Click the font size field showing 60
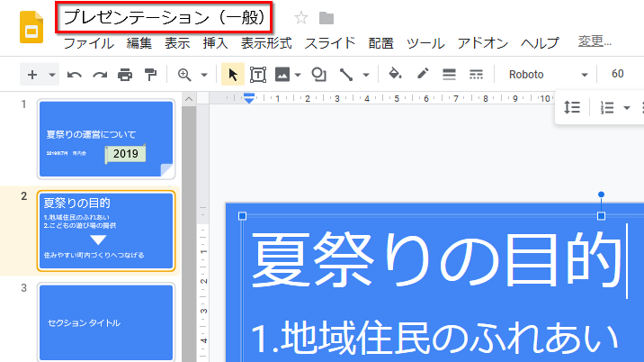The height and width of the screenshot is (362, 644). pyautogui.click(x=618, y=74)
